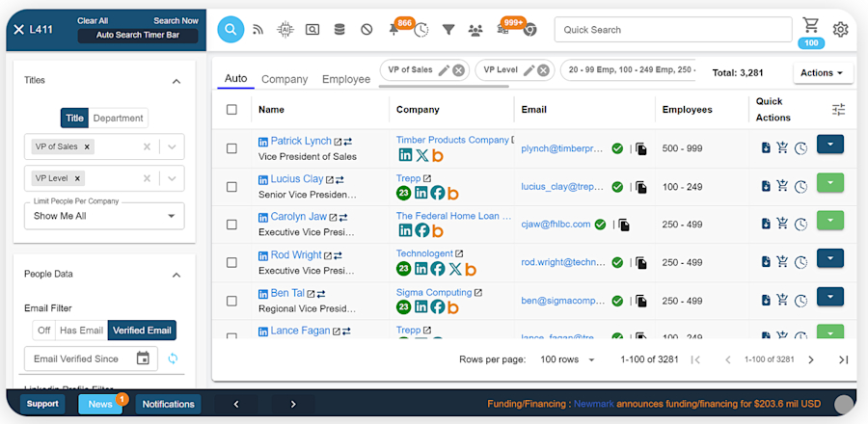868x424 pixels.
Task: Open column settings sliders icon
Action: (x=839, y=110)
